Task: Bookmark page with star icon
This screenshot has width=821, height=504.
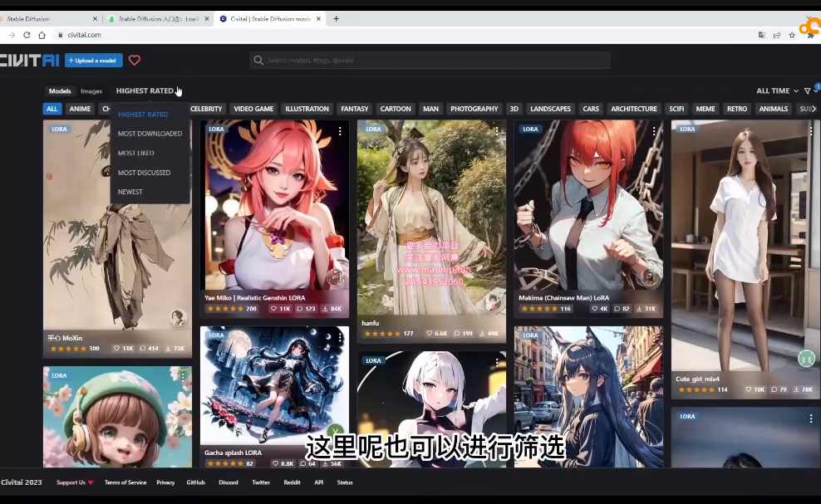Action: (x=792, y=35)
